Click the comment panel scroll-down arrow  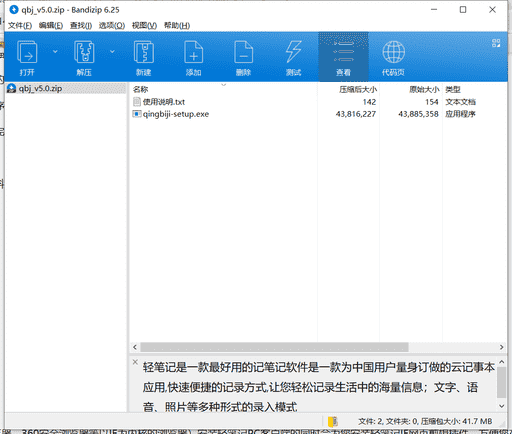coord(502,406)
